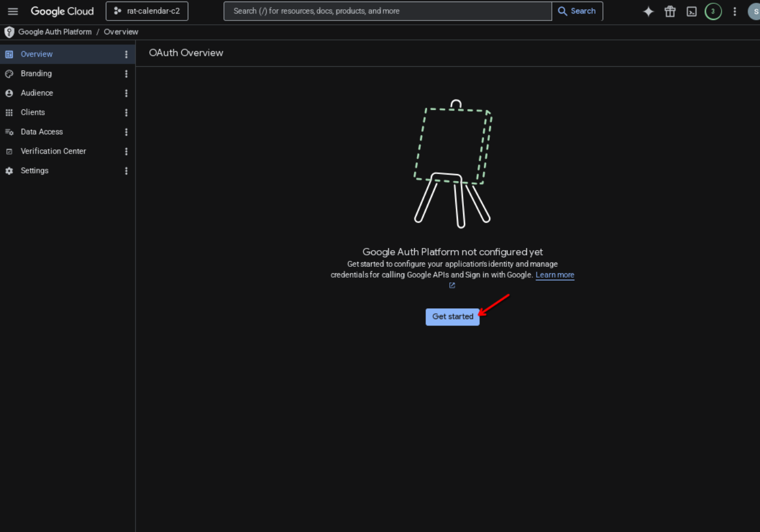
Task: Open the main navigation hamburger menu
Action: click(13, 11)
